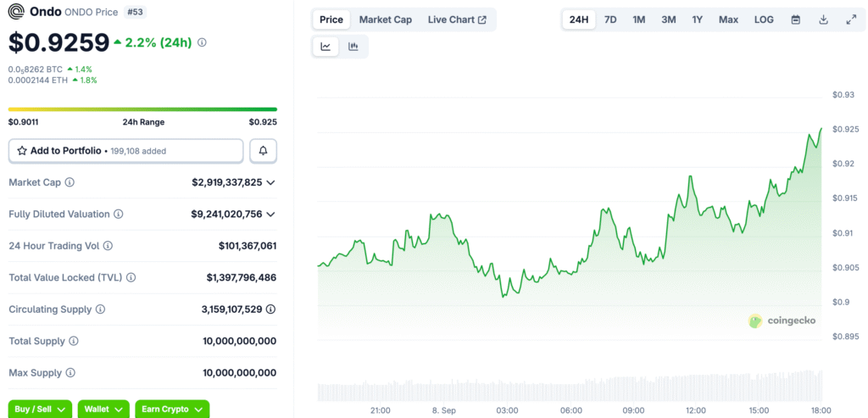The height and width of the screenshot is (418, 868).
Task: Click the Ondo logo icon
Action: coord(17,12)
